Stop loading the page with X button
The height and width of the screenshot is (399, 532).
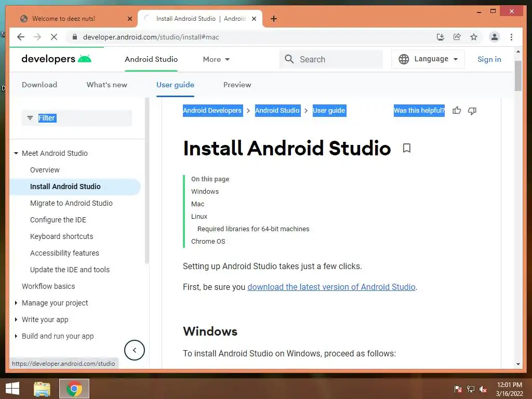[x=54, y=37]
